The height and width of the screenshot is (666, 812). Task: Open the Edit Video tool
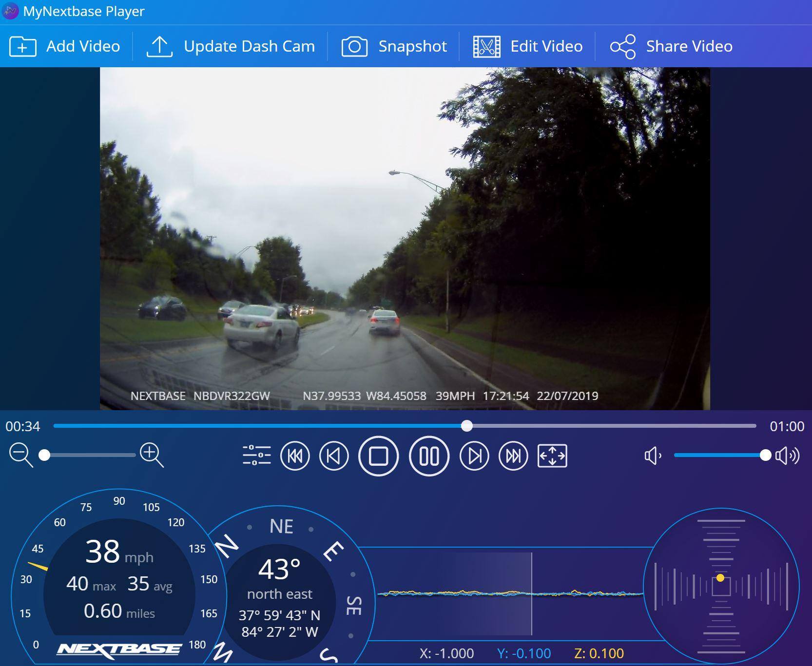point(486,47)
